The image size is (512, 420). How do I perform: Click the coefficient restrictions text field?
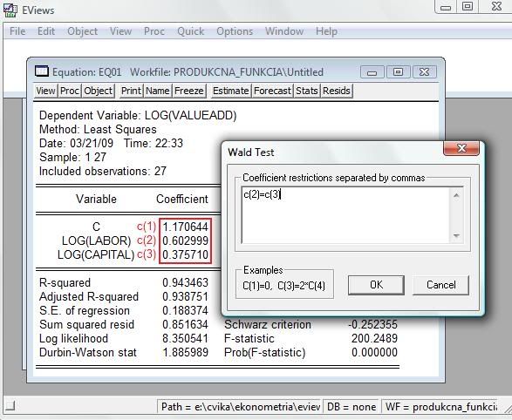[346, 215]
